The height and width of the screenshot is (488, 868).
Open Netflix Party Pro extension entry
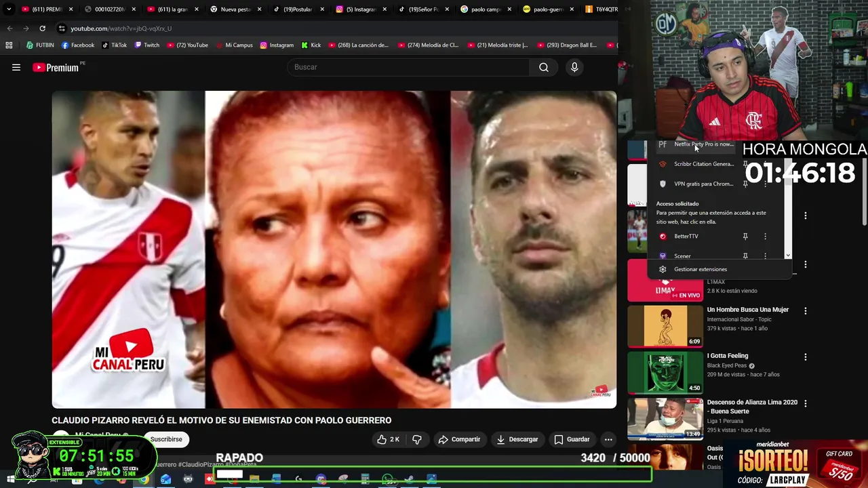[696, 144]
